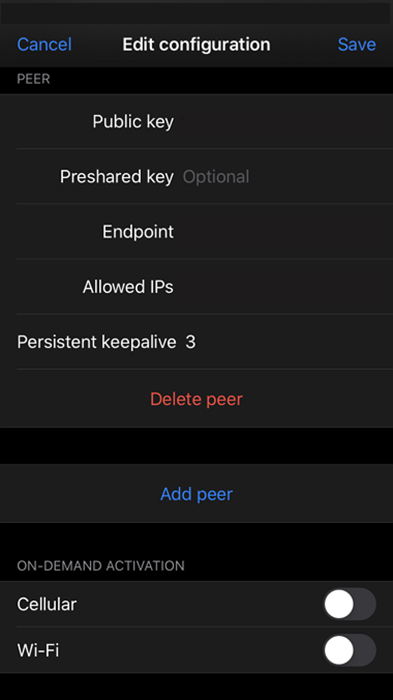393x700 pixels.
Task: Add peer to the configuration
Action: 196,494
